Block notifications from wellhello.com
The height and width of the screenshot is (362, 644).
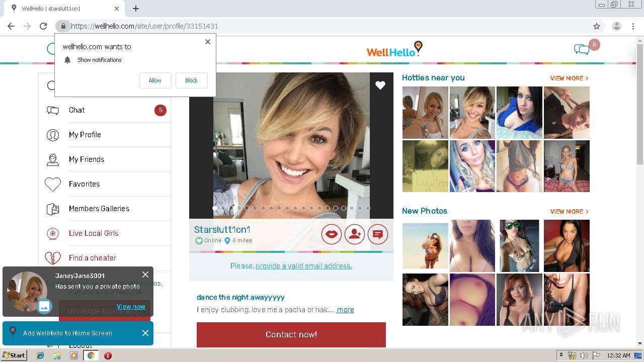(x=191, y=80)
